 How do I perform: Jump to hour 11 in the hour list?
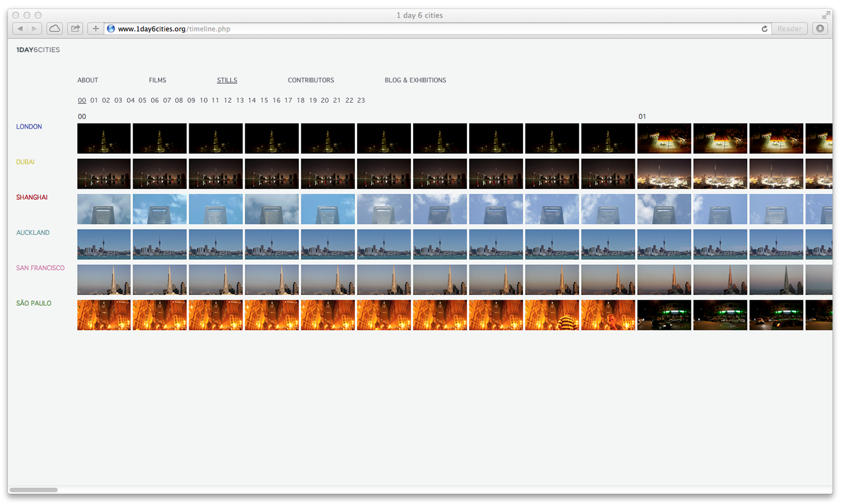coord(216,100)
